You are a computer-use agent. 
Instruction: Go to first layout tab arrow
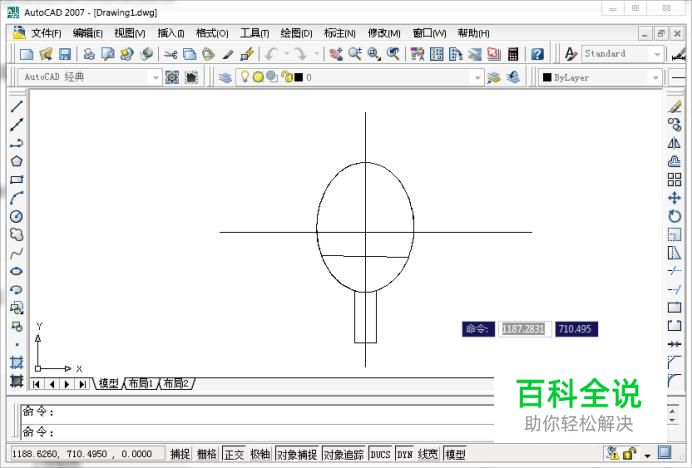click(37, 384)
